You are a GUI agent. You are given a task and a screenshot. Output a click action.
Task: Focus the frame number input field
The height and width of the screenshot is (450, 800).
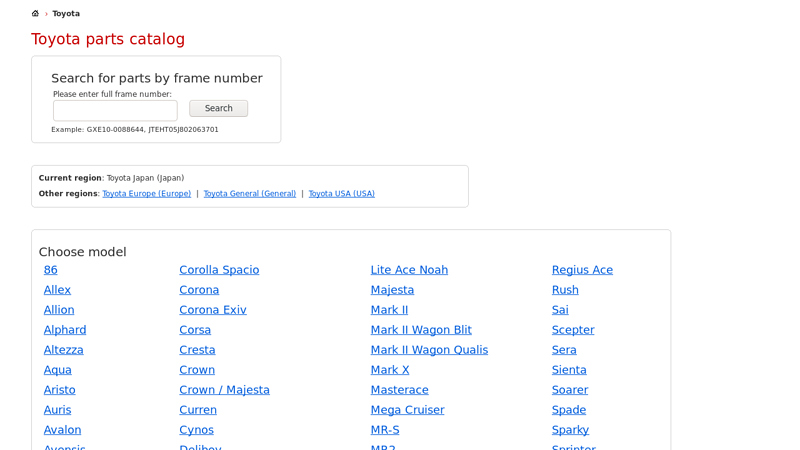[x=115, y=110]
